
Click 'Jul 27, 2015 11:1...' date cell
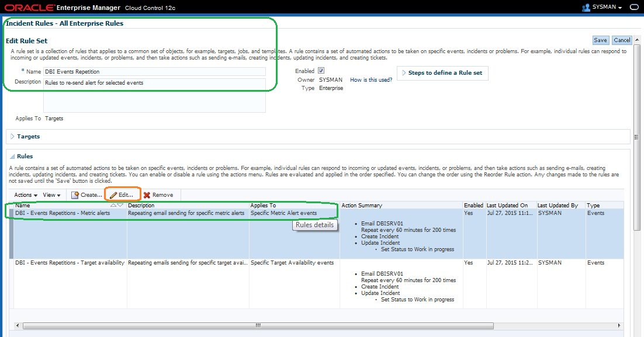click(510, 213)
